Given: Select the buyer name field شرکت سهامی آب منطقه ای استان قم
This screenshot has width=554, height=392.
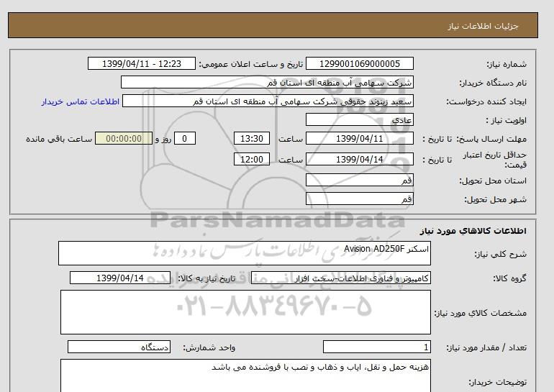Looking at the screenshot, I should tap(267, 82).
